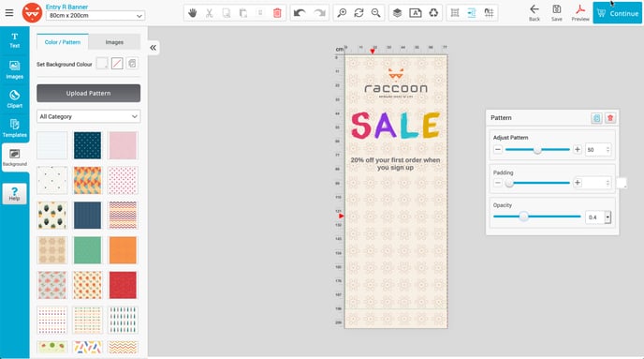Select the '20% off your first order' text
Screen dimensions: 644x359
coord(395,164)
